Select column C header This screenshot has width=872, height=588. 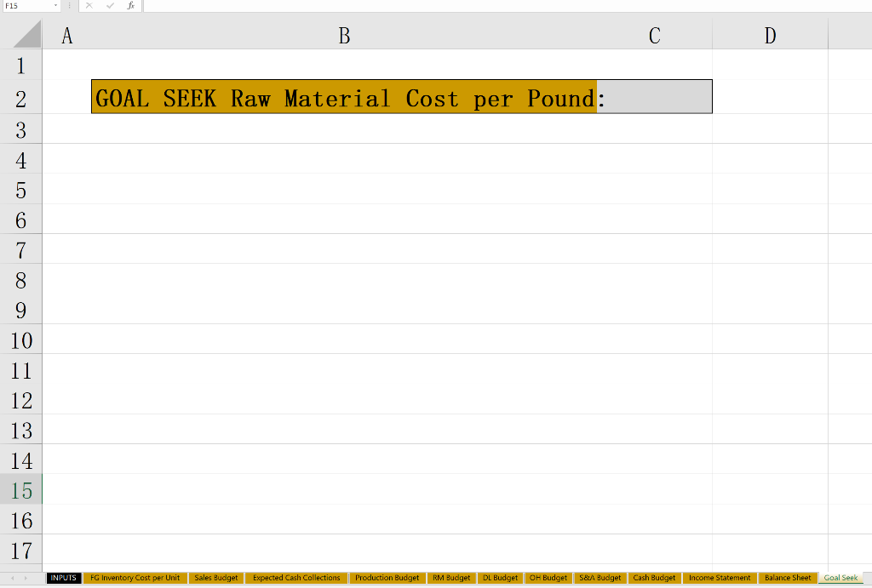[655, 36]
